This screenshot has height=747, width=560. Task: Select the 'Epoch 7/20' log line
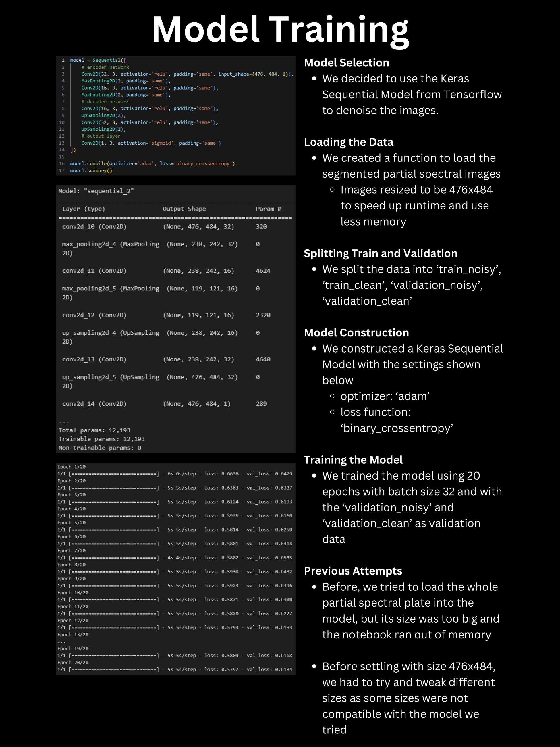pyautogui.click(x=71, y=550)
